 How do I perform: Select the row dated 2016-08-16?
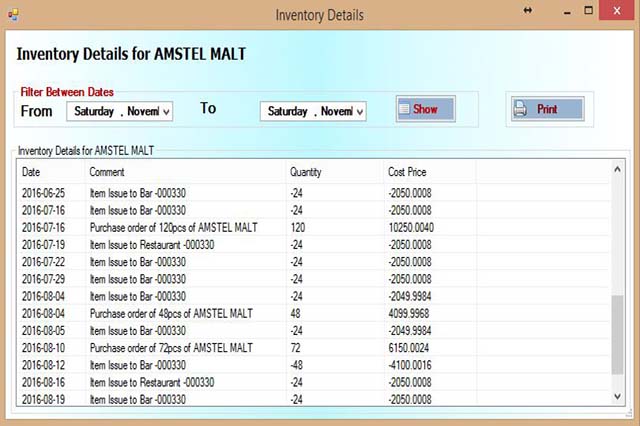coord(314,382)
